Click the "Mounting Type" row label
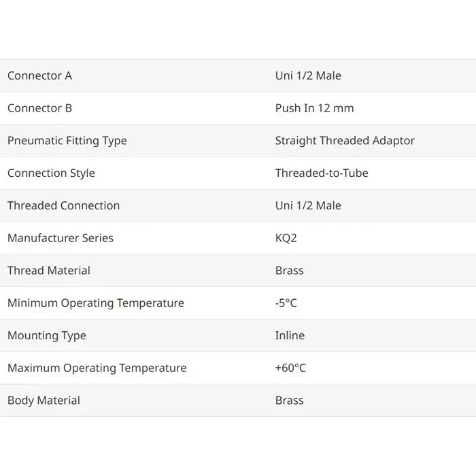 (x=47, y=335)
